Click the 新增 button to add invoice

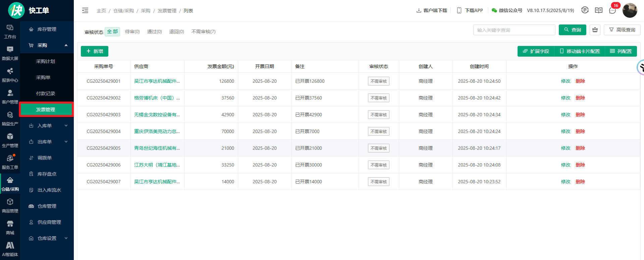[95, 51]
